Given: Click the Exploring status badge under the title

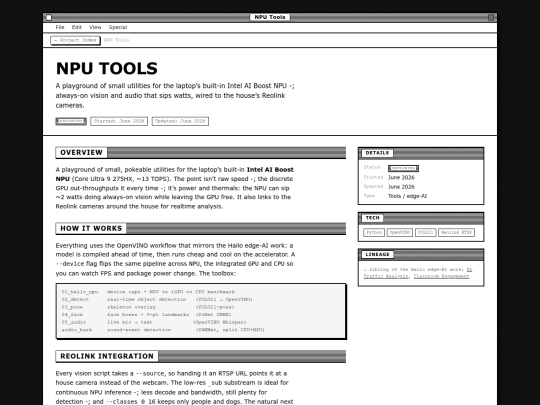Looking at the screenshot, I should (x=71, y=121).
